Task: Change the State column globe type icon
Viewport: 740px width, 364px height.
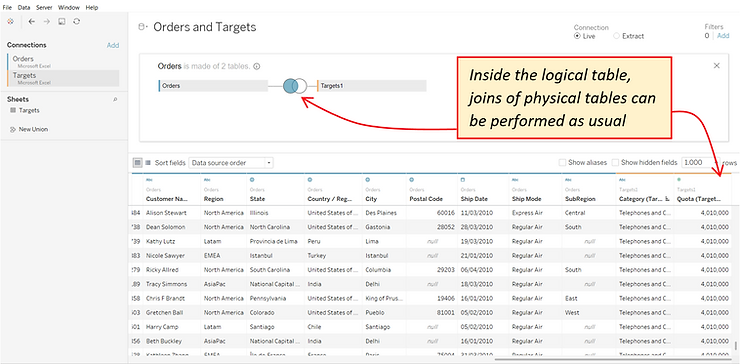Action: point(252,180)
